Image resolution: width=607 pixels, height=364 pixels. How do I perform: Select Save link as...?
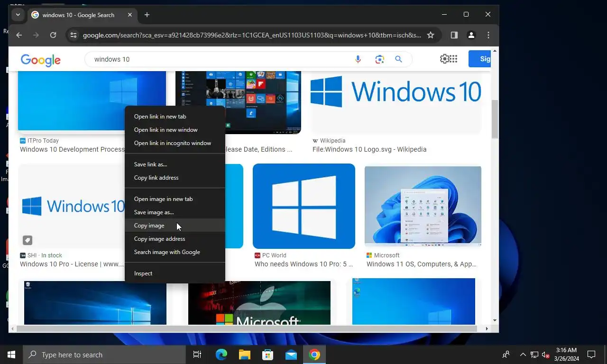175,164
